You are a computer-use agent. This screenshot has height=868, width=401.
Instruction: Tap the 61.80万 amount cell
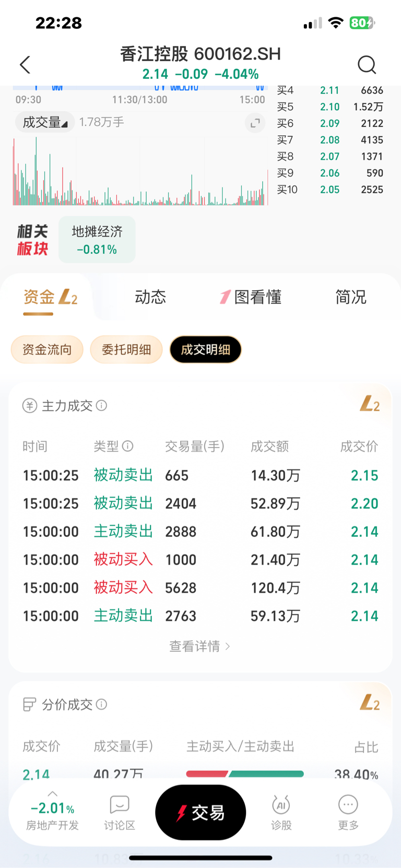275,532
